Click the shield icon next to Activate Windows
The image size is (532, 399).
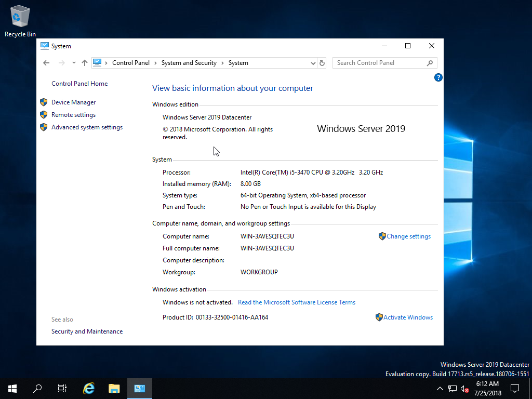(379, 317)
